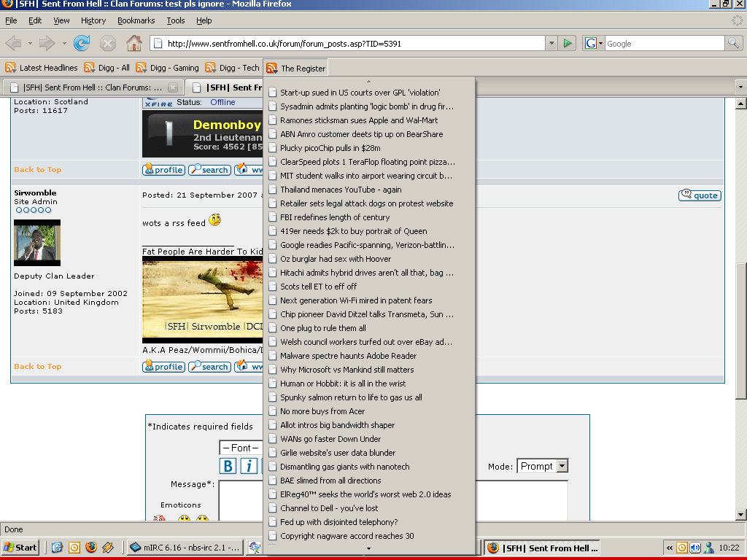
Task: Click the search magnifier icon in toolbar
Action: (x=733, y=44)
